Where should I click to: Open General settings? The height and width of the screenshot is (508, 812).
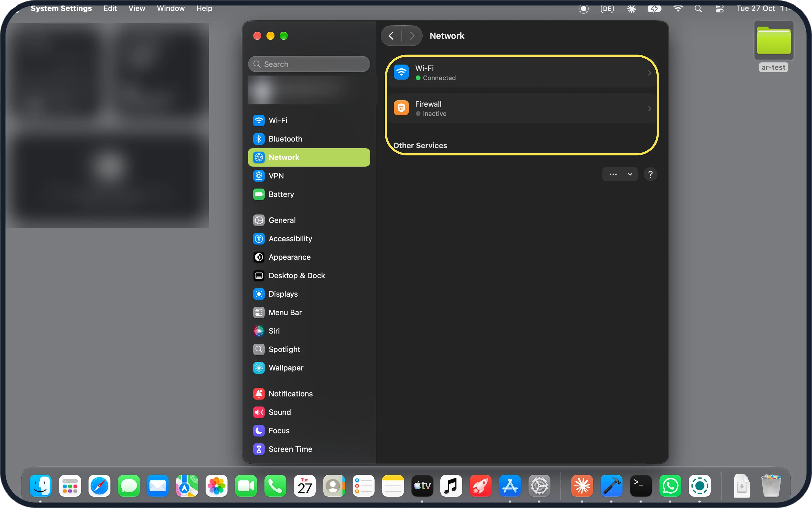pyautogui.click(x=309, y=220)
